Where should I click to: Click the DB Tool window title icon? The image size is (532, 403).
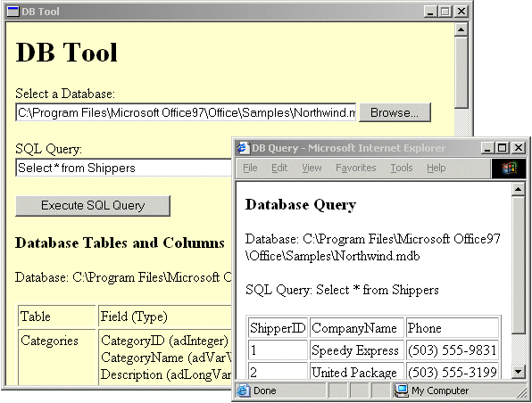click(12, 12)
